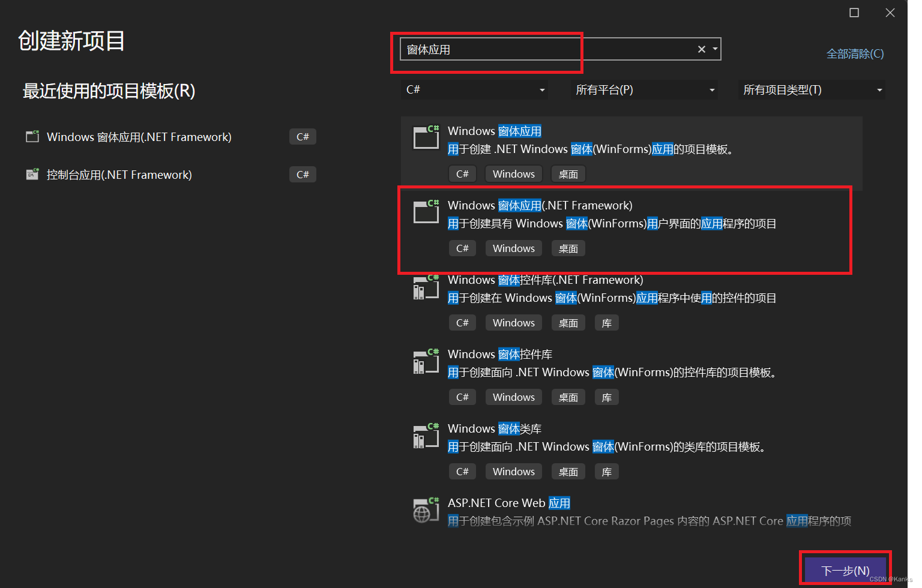Select the Windows 窗体类库 template title
The width and height of the screenshot is (922, 588).
click(495, 428)
